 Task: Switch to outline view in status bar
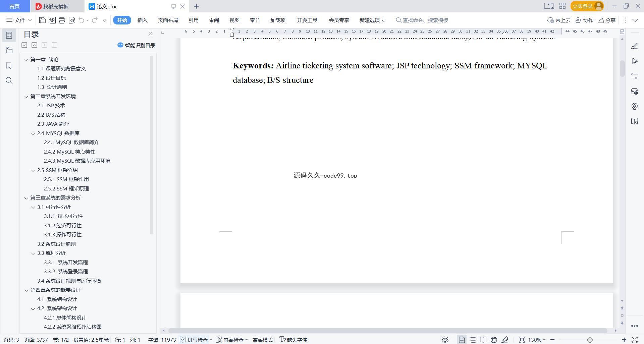coord(473,340)
